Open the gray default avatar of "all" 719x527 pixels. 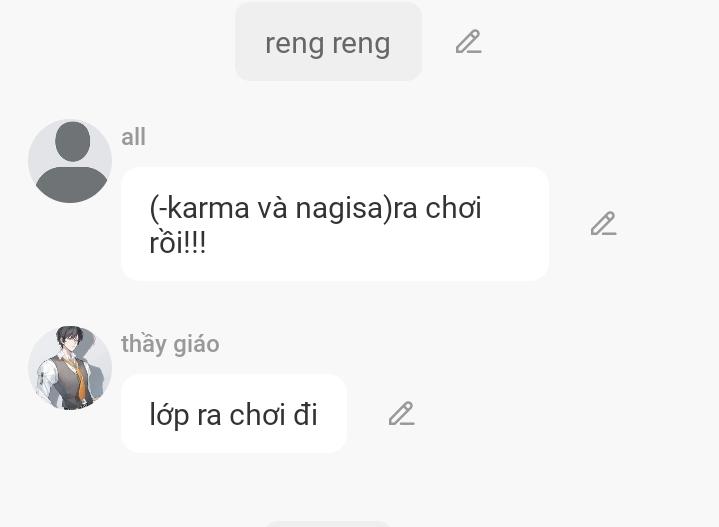pos(70,161)
